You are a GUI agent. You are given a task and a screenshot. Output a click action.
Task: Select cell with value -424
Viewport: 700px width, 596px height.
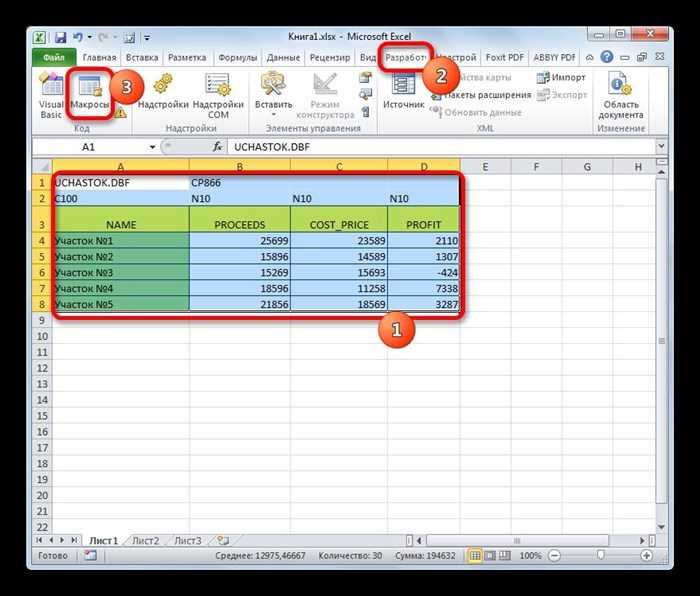(424, 272)
